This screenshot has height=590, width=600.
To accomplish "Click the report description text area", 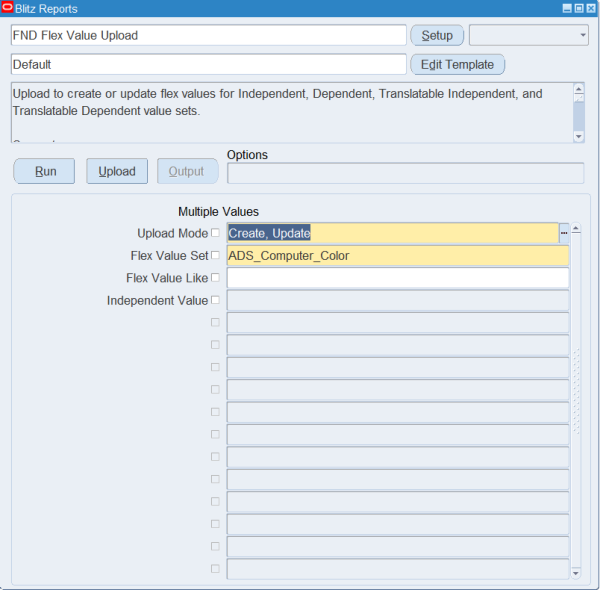I will pos(292,113).
